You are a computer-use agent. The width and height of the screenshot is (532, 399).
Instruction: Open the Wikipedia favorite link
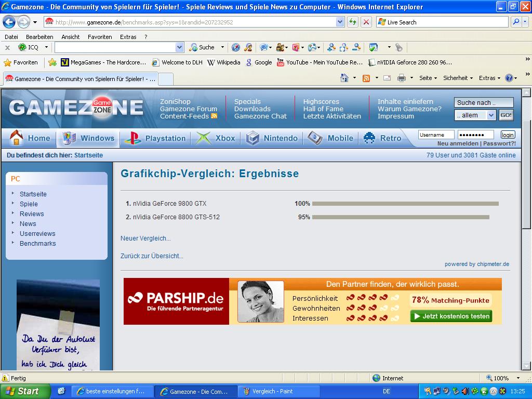(x=223, y=62)
